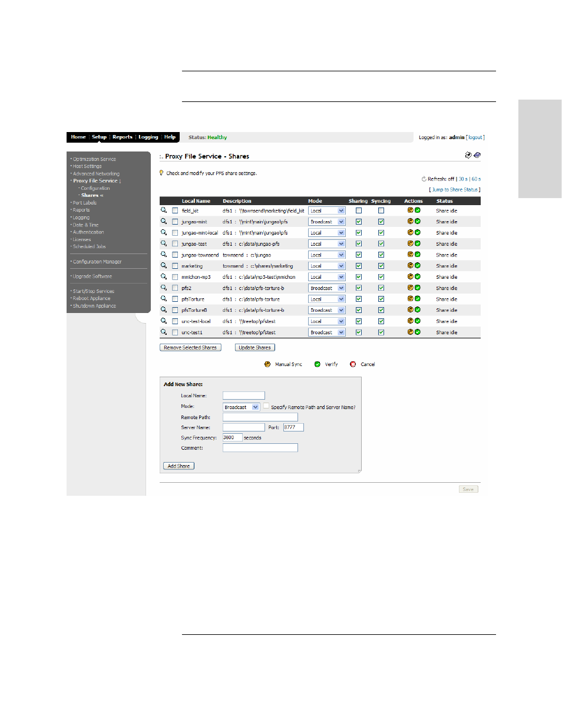Disable Sharing for pfsTorture
Image resolution: width=562 pixels, height=728 pixels.
click(359, 299)
